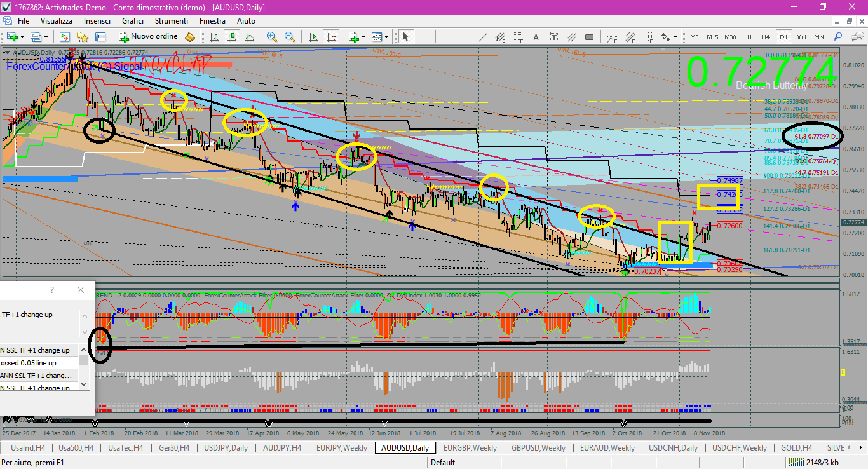Click alert list scrollbar down arrow
Screen dimensions: 868x469
pyautogui.click(x=84, y=384)
